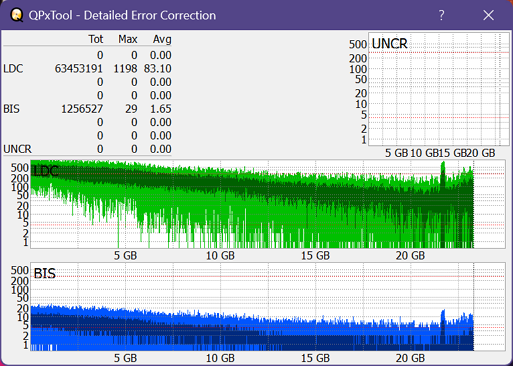Click the 10 GB label under LDC graph
Screen dimensions: 513x366
coord(220,256)
